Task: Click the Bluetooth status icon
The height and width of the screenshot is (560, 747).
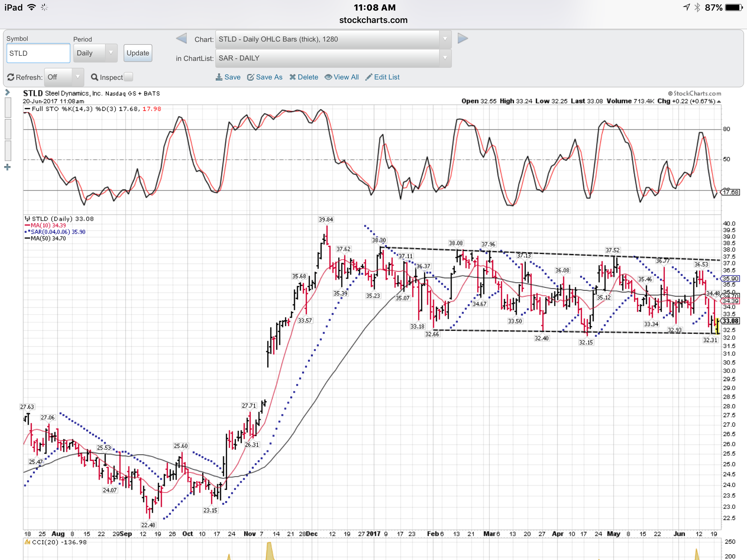Action: pyautogui.click(x=697, y=8)
